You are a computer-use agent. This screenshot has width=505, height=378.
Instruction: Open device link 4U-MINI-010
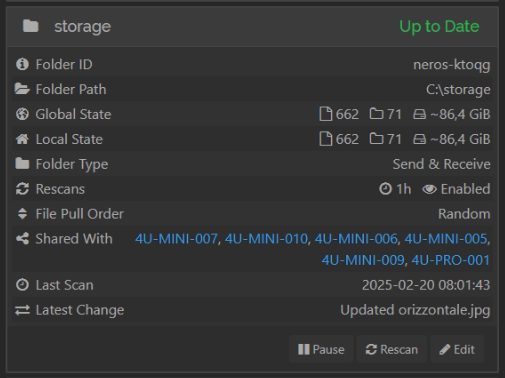[x=266, y=239]
